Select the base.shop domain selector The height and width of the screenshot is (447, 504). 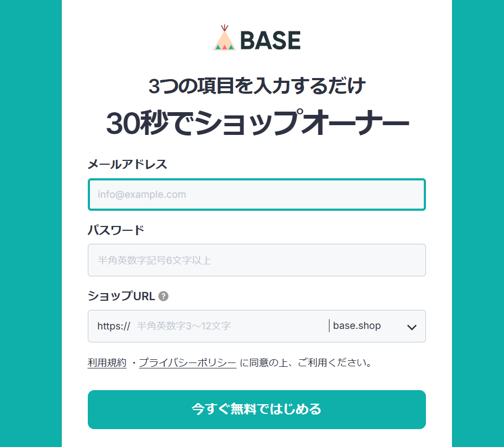pos(357,326)
